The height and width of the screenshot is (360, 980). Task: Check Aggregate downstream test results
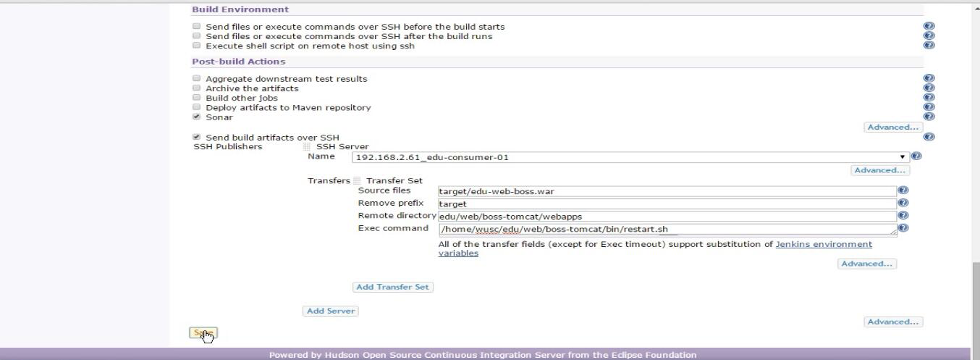coord(196,78)
